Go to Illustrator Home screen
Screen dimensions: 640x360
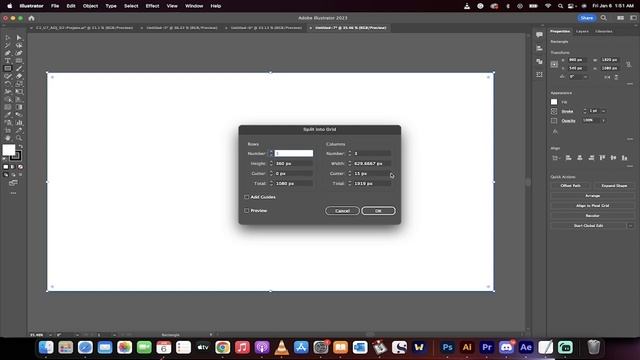tap(31, 18)
